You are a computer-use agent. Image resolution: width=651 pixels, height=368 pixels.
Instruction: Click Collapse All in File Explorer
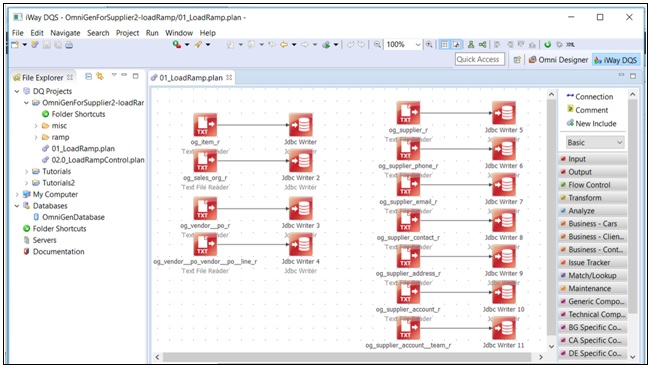88,76
